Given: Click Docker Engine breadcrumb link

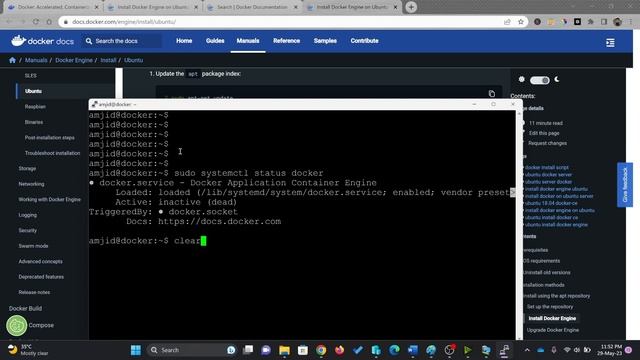Looking at the screenshot, I should (x=74, y=60).
